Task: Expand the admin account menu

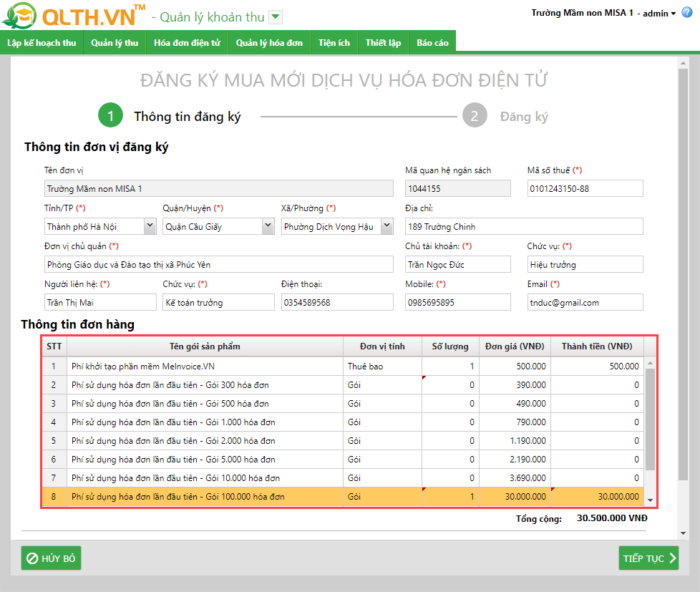Action: coord(659,14)
